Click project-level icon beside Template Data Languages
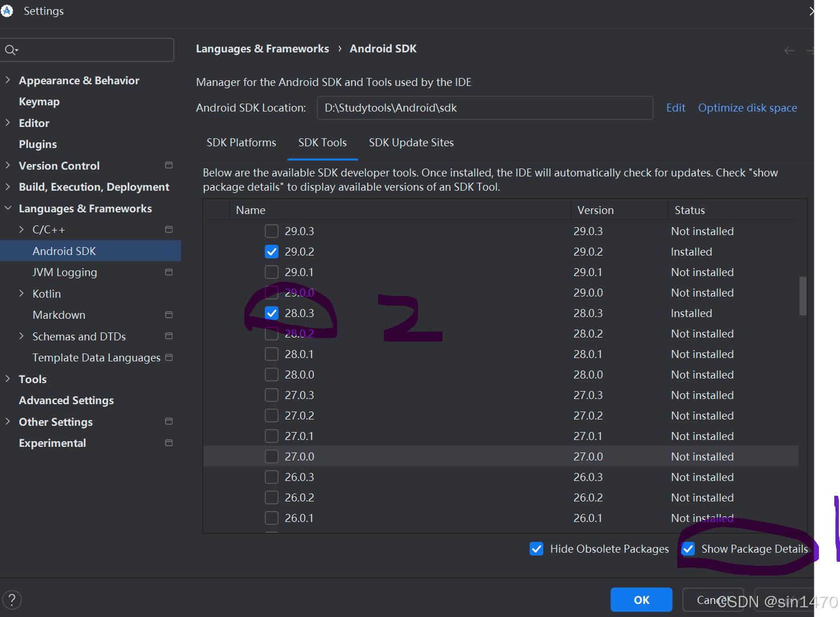Viewport: 840px width, 617px height. pyautogui.click(x=169, y=357)
